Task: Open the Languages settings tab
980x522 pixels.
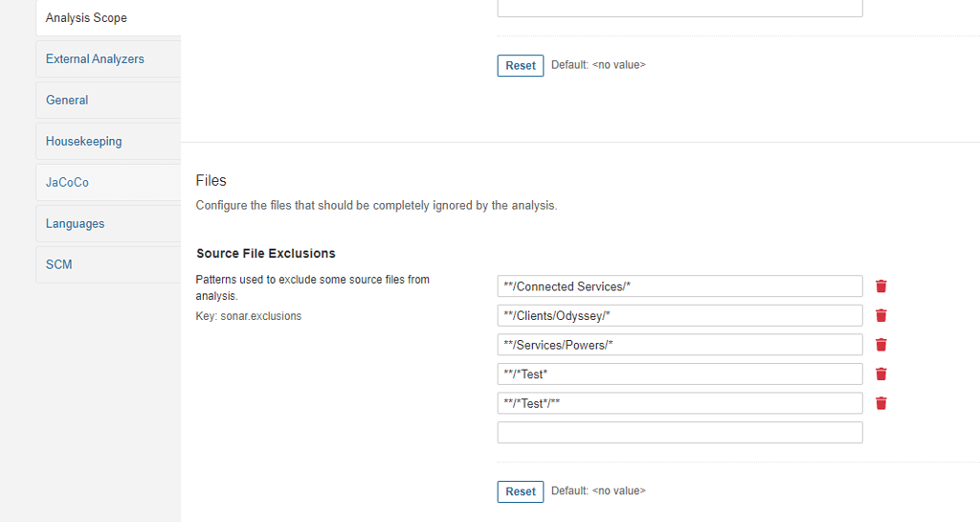Action: coord(76,224)
